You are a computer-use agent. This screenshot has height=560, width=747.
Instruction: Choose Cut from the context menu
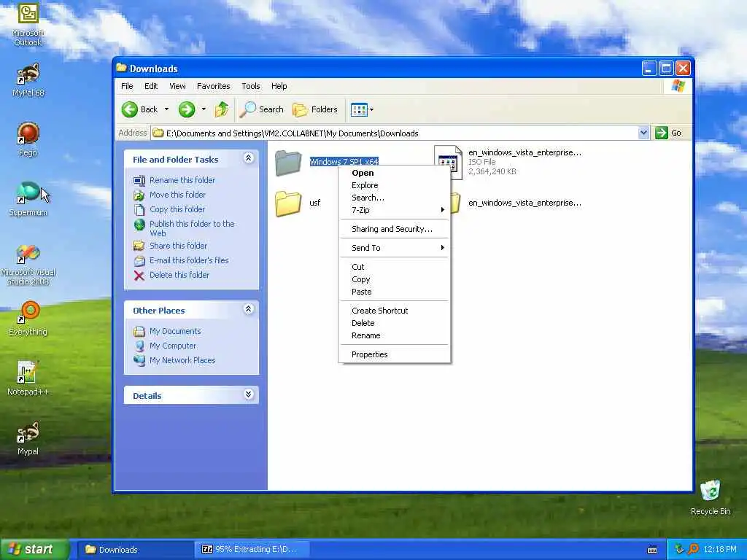(x=395, y=267)
